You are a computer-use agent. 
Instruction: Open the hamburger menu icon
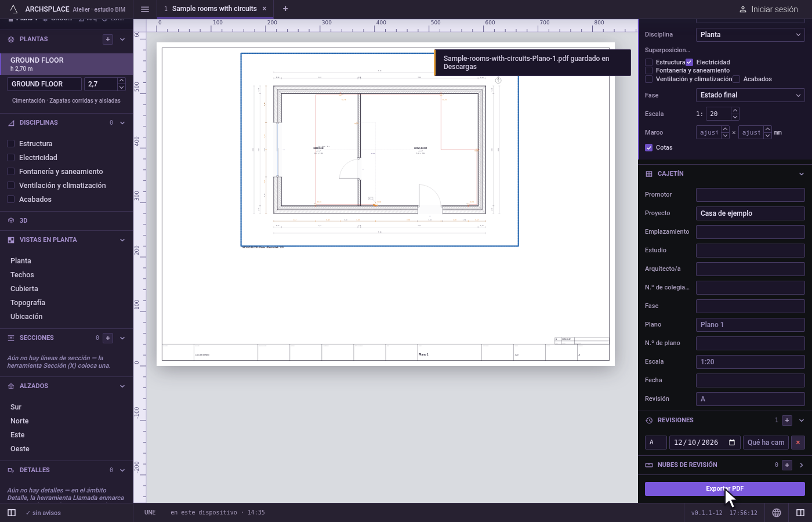coord(145,9)
